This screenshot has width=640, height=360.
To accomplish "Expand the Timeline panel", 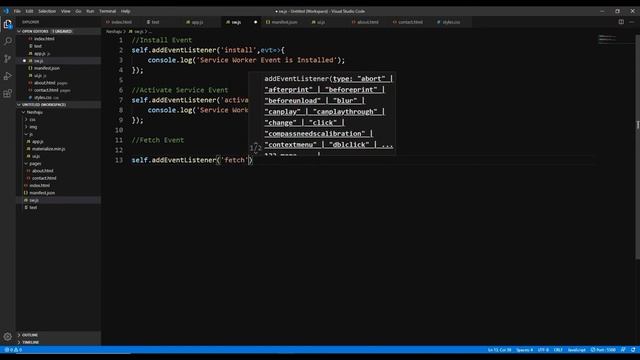I will (31, 342).
